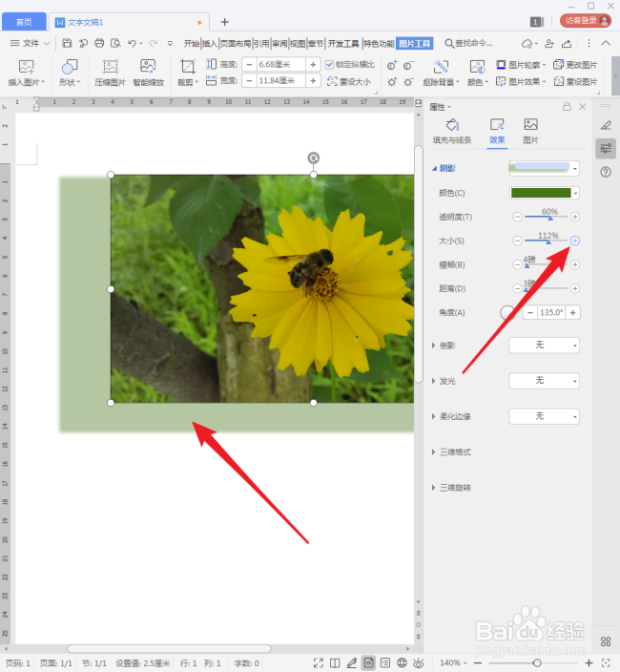The width and height of the screenshot is (620, 672).
Task: Click the cloud sync icon
Action: click(x=527, y=43)
